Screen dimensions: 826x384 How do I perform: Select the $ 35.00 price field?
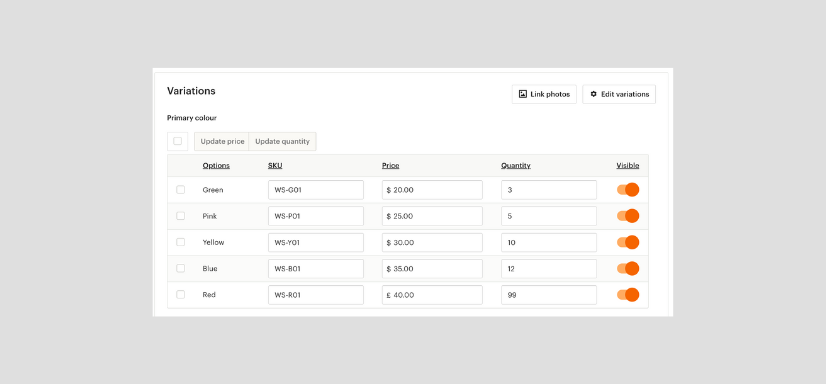pos(432,269)
